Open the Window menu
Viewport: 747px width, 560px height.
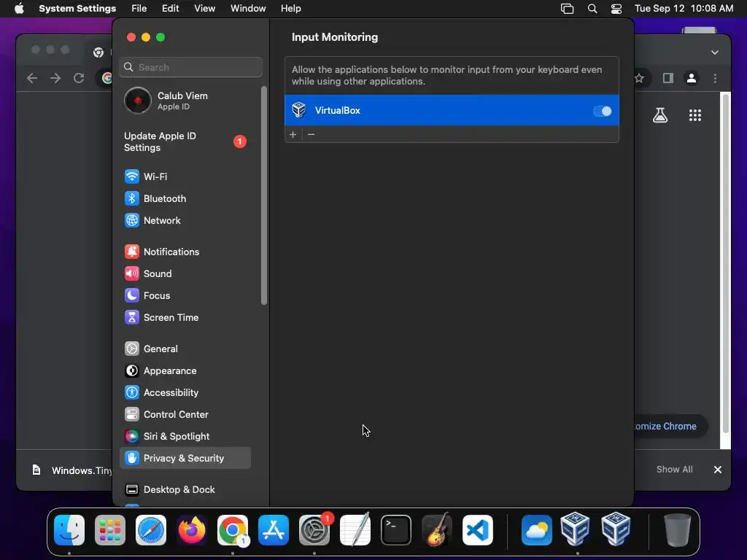(248, 9)
